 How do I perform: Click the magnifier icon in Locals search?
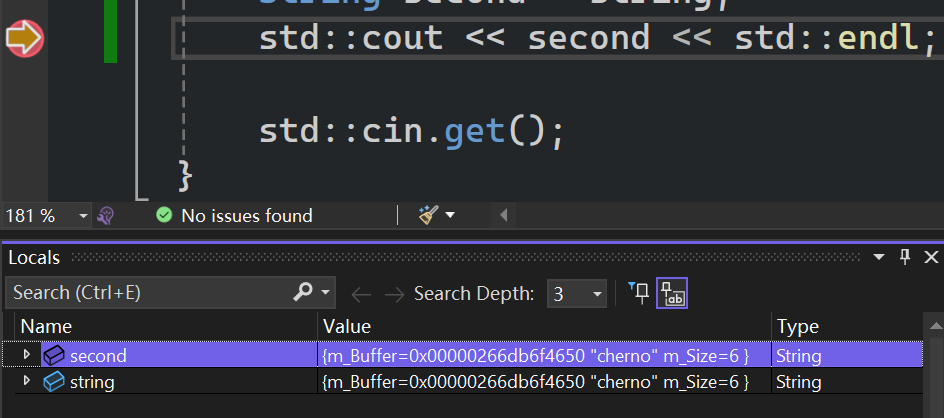pyautogui.click(x=303, y=293)
